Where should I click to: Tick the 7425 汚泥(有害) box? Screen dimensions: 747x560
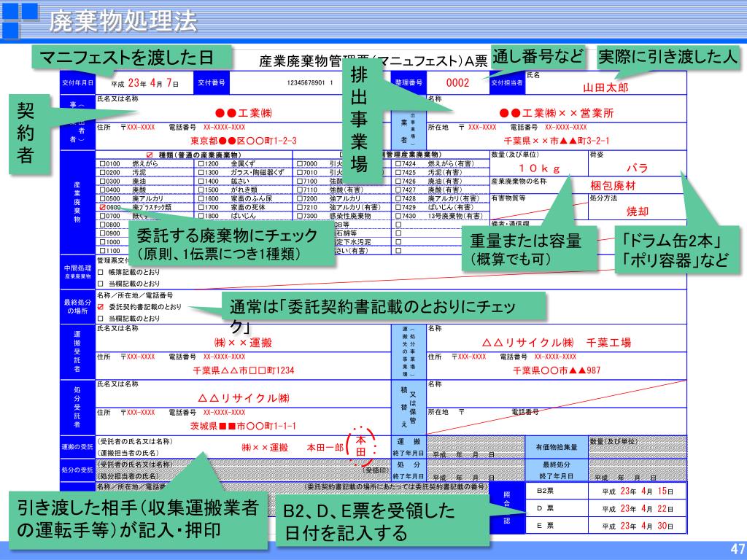[x=398, y=172]
